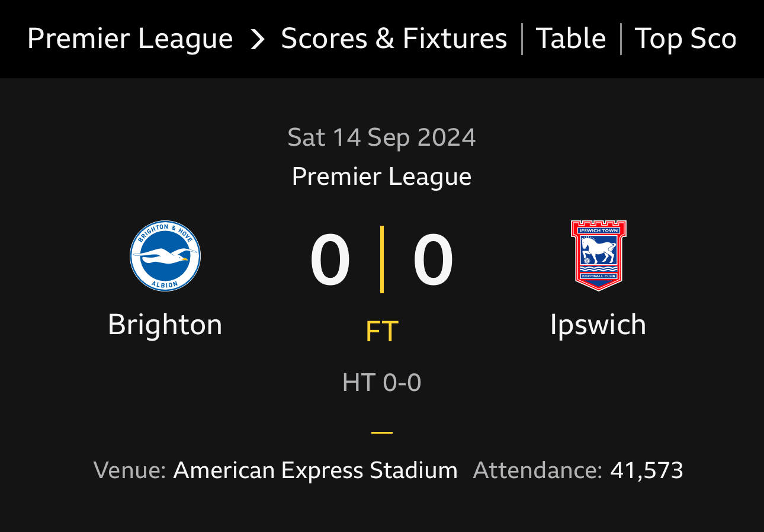Open the Top Scorers tab
764x532 pixels.
point(685,39)
